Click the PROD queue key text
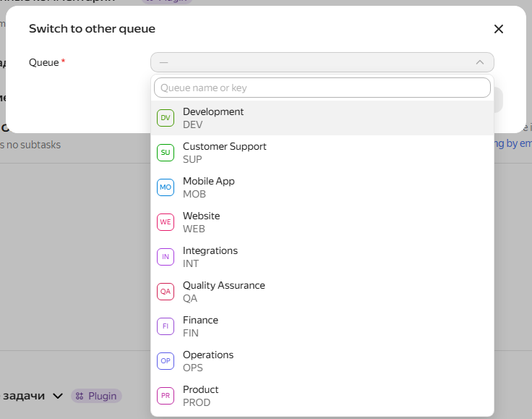Viewport: 532px width, 419px height. (197, 402)
